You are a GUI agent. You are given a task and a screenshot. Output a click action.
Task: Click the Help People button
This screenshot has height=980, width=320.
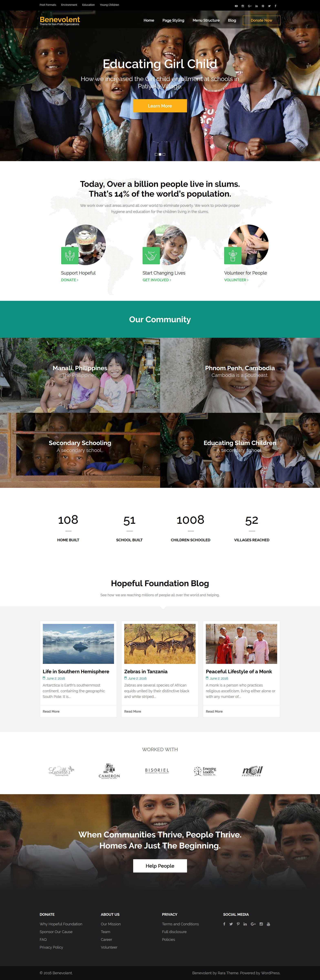pos(160,866)
